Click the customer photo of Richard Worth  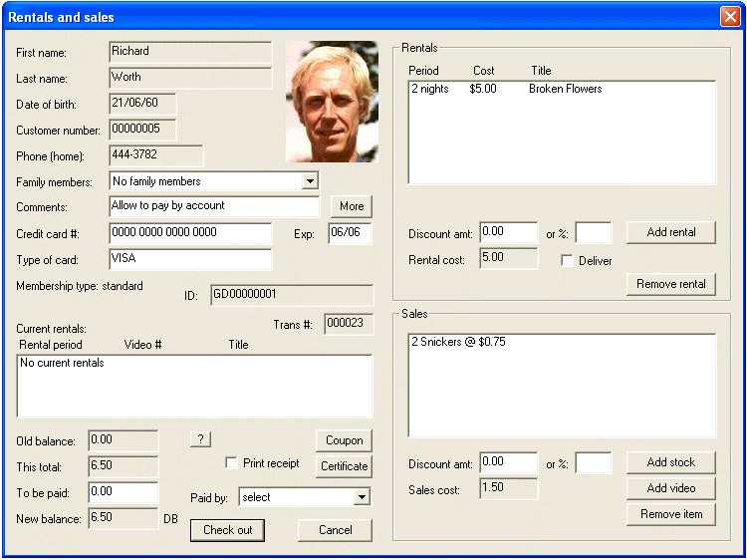pos(332,102)
